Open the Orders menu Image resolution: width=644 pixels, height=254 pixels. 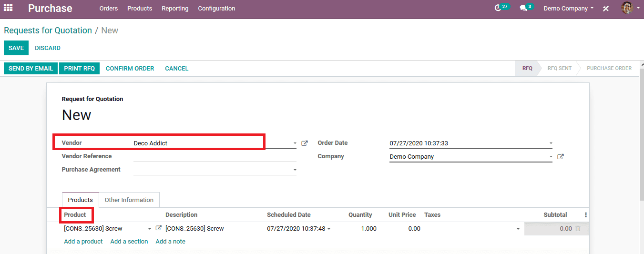[109, 9]
